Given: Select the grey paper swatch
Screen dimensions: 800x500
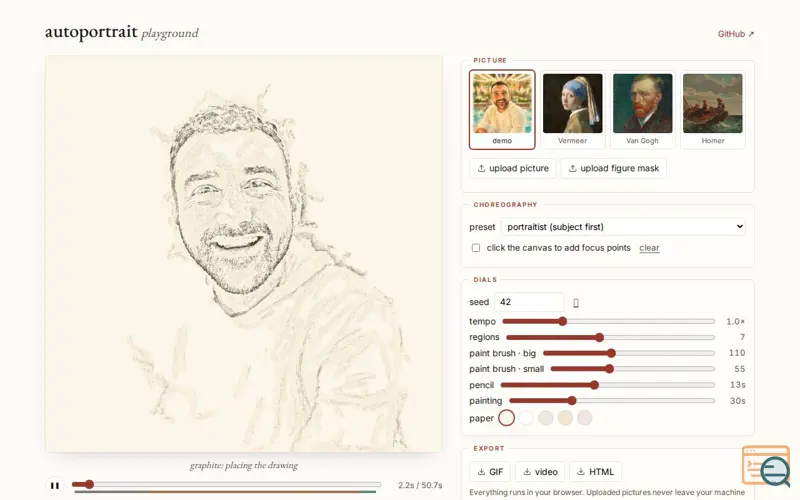Looking at the screenshot, I should tap(545, 418).
